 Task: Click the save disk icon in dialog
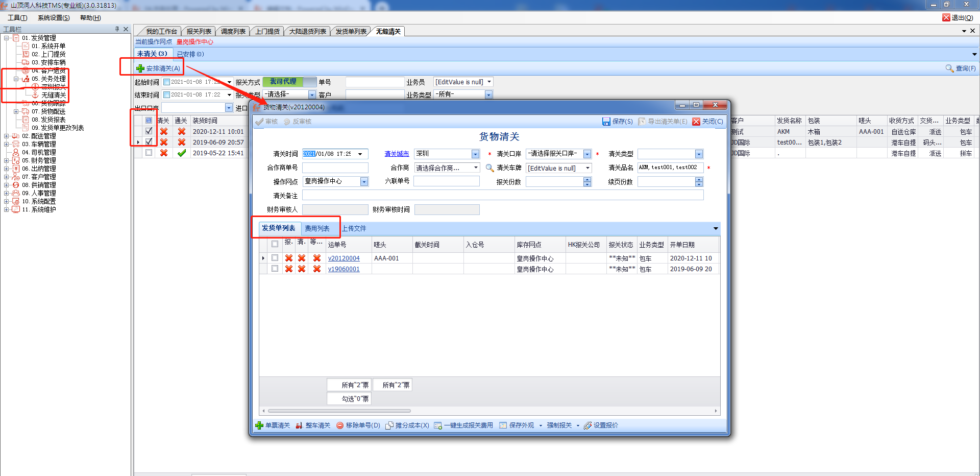click(x=606, y=122)
